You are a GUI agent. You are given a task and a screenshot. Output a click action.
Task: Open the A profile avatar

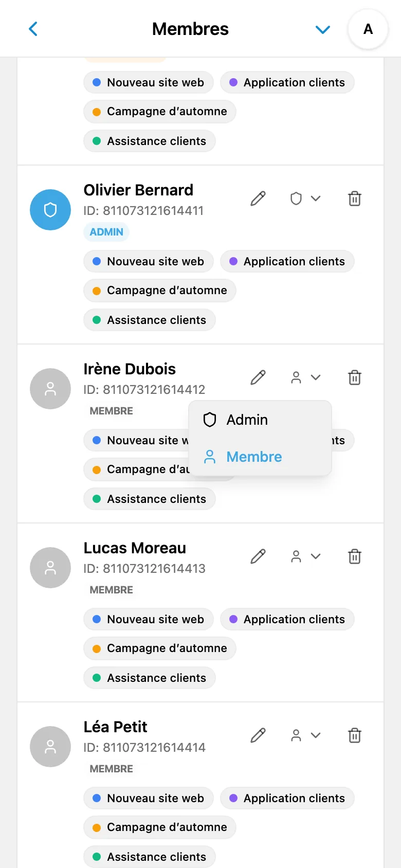[368, 29]
